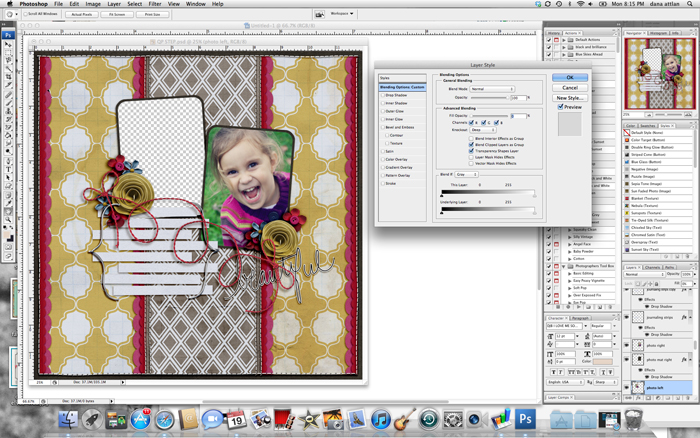Check Layer Mask Hides Effects
This screenshot has height=438, width=700.
click(471, 157)
